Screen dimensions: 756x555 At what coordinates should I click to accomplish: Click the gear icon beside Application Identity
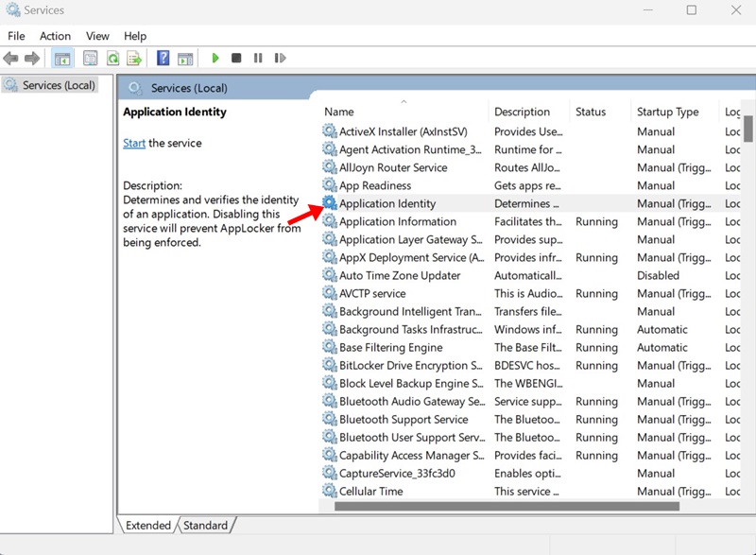pos(330,203)
